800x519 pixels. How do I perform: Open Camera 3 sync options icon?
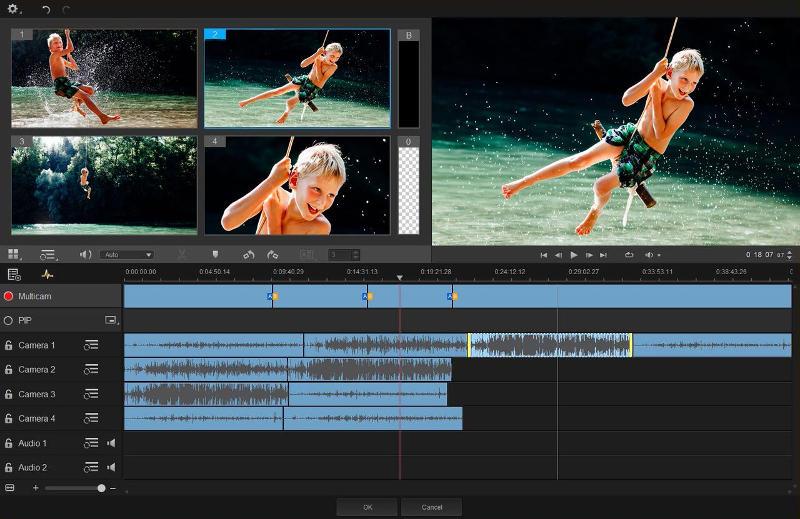(91, 394)
